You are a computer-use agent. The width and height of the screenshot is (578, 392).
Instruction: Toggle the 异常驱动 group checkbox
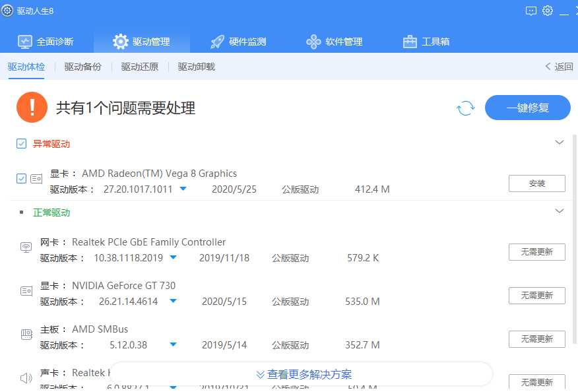21,143
